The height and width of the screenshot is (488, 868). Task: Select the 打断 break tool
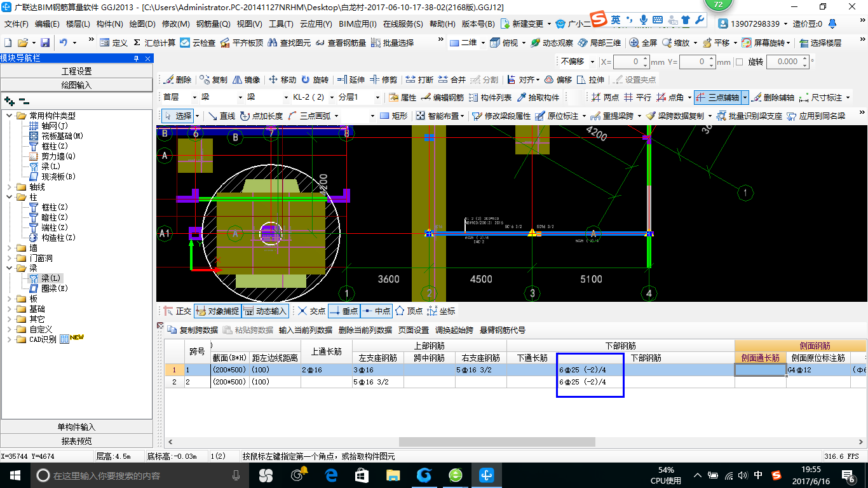click(419, 79)
